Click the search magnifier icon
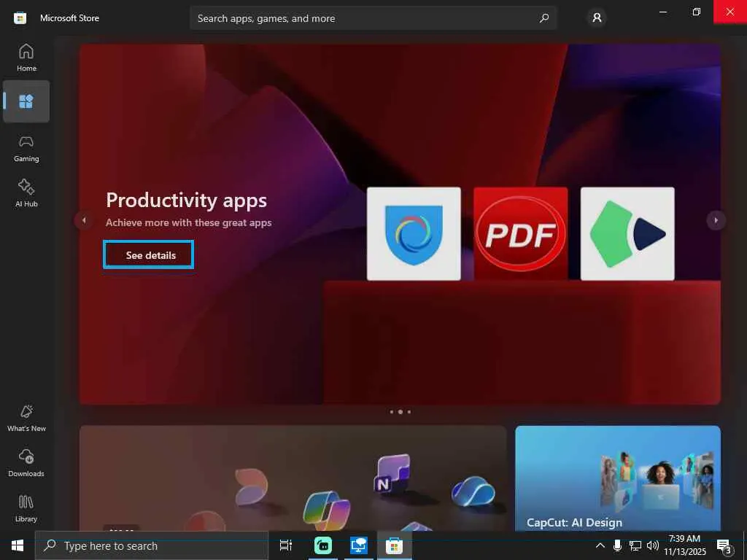 click(x=543, y=18)
